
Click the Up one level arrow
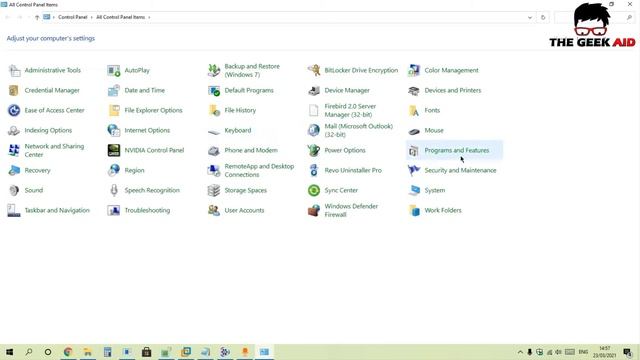click(x=37, y=17)
